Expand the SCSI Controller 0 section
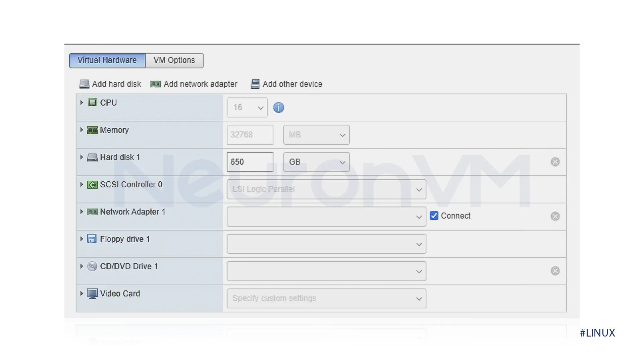The width and height of the screenshot is (644, 362). pyautogui.click(x=82, y=184)
